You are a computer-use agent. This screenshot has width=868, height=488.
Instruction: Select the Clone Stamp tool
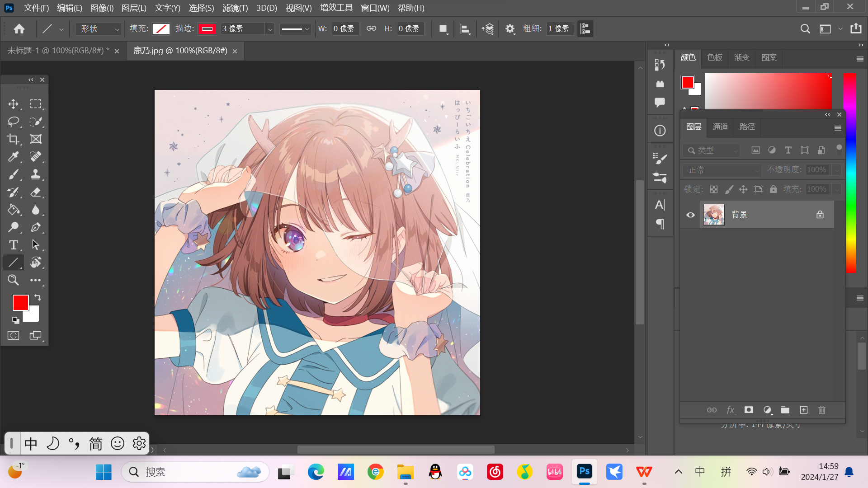click(36, 174)
